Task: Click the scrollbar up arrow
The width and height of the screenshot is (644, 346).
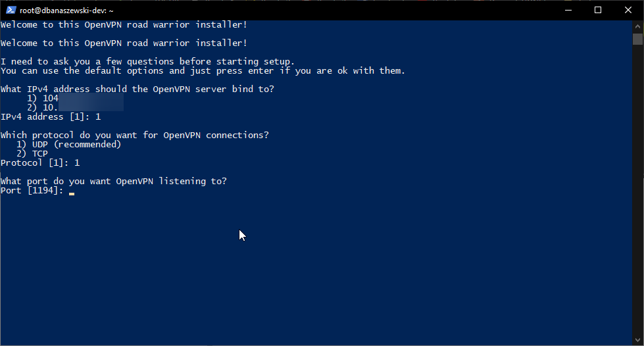Action: click(x=638, y=26)
